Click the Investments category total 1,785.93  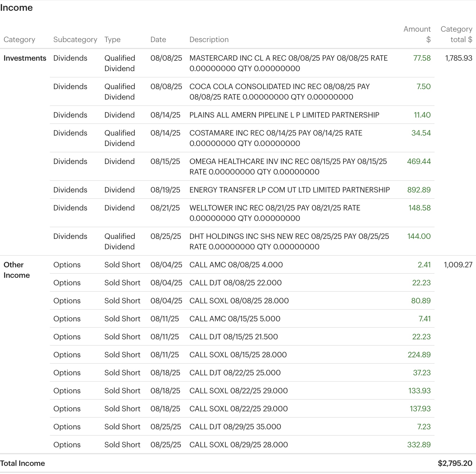(459, 58)
